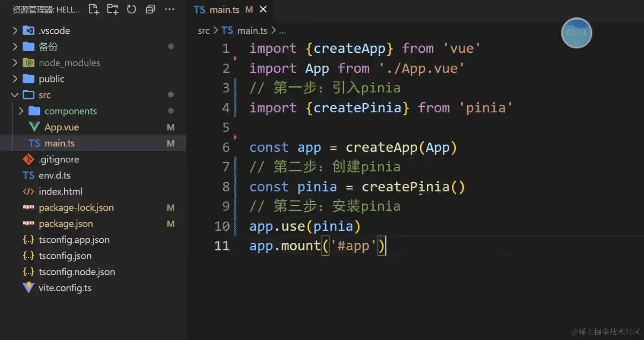Click the explorer title 资源管理器
Image resolution: width=644 pixels, height=340 pixels.
point(32,10)
